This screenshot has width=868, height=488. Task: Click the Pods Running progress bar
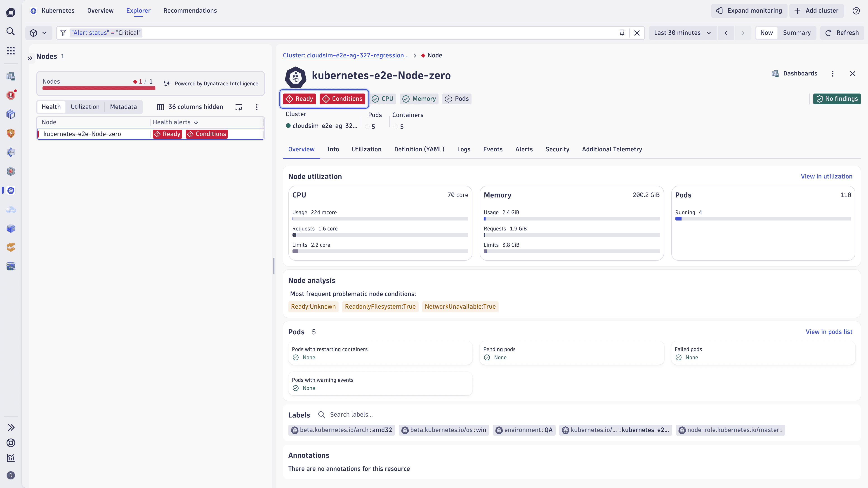(x=763, y=218)
